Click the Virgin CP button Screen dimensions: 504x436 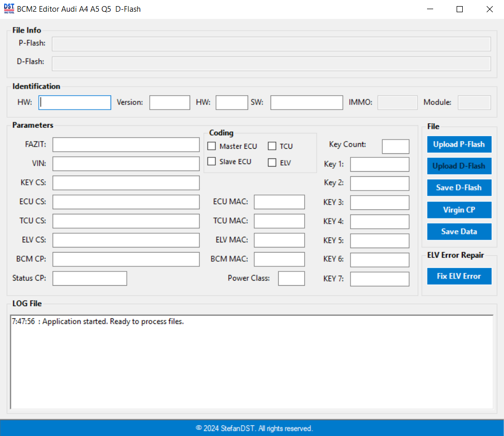click(x=459, y=210)
